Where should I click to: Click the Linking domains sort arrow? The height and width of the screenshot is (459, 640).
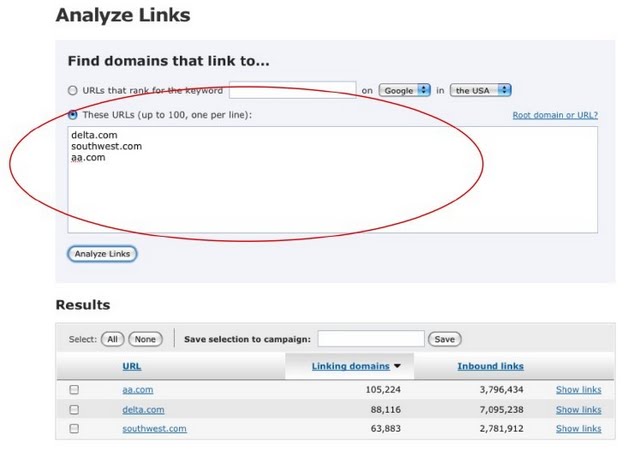[397, 366]
